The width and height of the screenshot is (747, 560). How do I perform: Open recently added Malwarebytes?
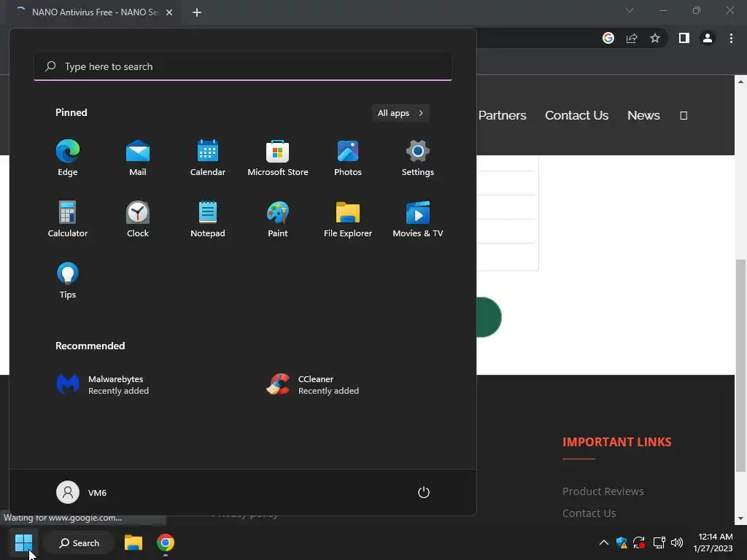(x=102, y=385)
